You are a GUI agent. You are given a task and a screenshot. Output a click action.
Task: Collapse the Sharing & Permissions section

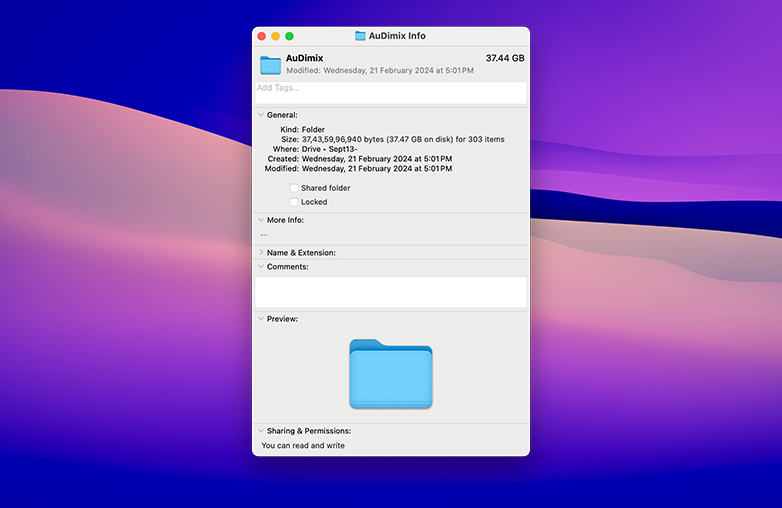(261, 431)
